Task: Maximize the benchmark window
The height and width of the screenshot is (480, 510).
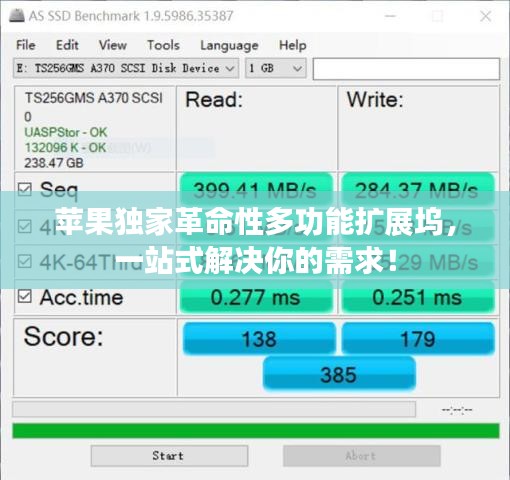Action: [x=437, y=16]
